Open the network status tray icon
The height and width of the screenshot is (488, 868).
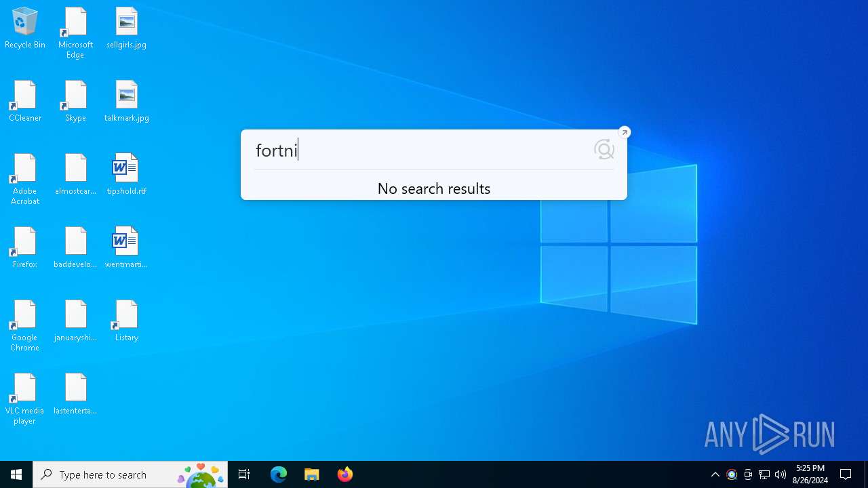(764, 474)
